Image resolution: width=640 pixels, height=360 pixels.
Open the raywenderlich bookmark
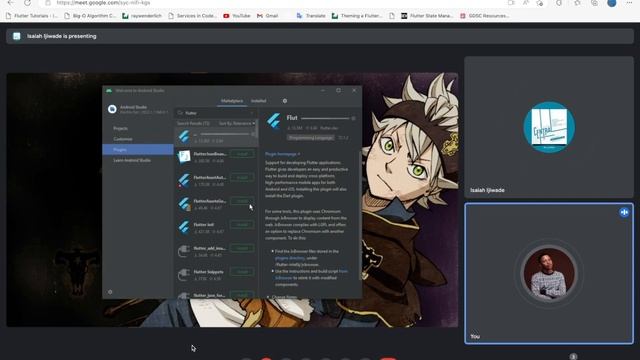tap(142, 16)
